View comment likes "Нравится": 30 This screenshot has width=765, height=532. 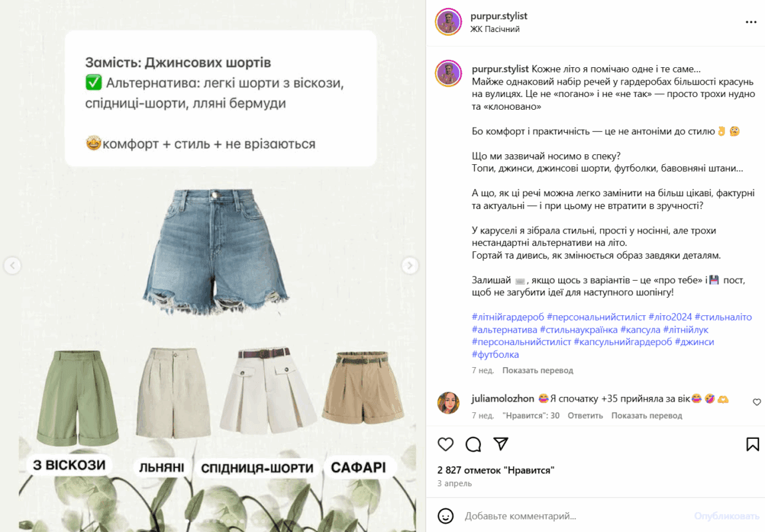531,416
